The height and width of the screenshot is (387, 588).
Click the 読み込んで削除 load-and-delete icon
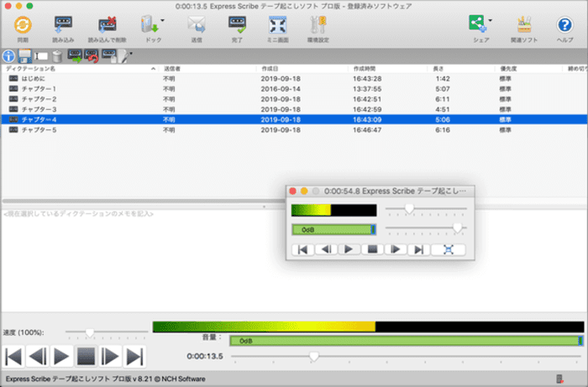click(108, 25)
